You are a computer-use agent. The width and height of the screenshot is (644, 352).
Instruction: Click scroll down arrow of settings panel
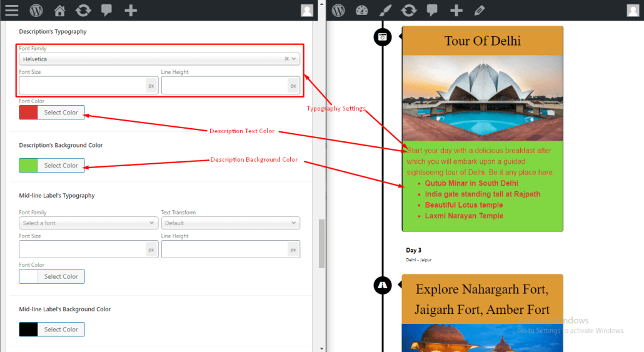coord(321,348)
